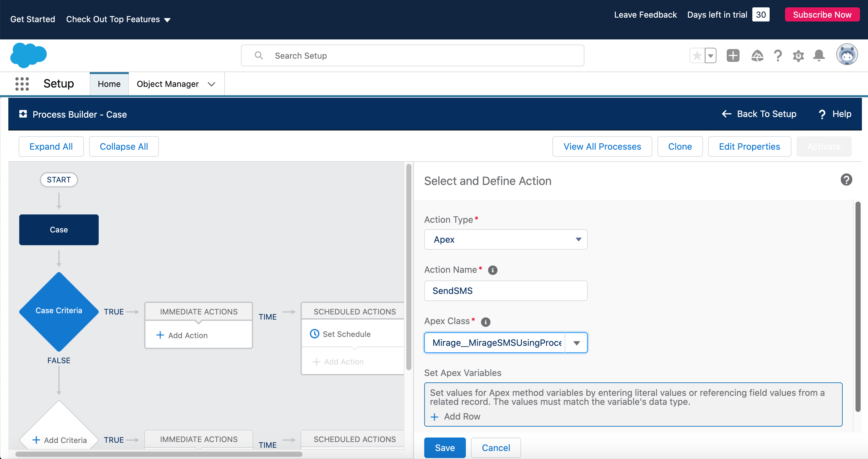Screen dimensions: 868x459
Task: Click greyed Add Action under Set Schedule
Action: tap(338, 362)
